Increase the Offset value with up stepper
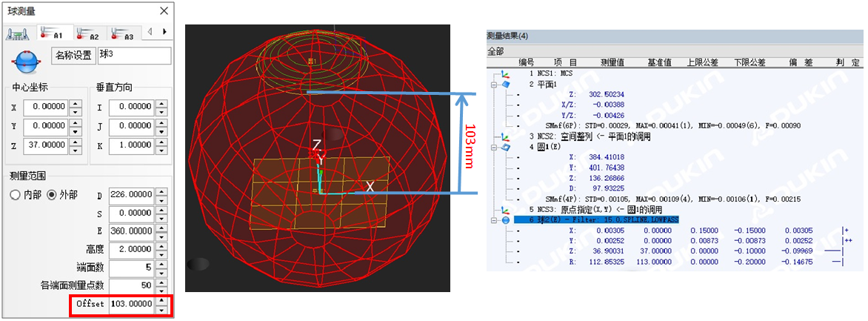The height and width of the screenshot is (321, 868). point(162,300)
